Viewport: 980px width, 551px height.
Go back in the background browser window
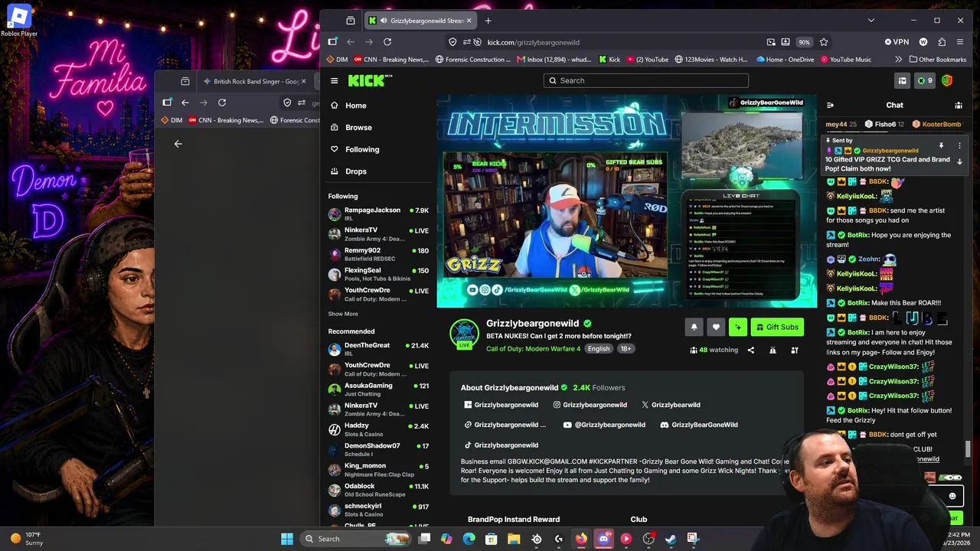click(185, 103)
